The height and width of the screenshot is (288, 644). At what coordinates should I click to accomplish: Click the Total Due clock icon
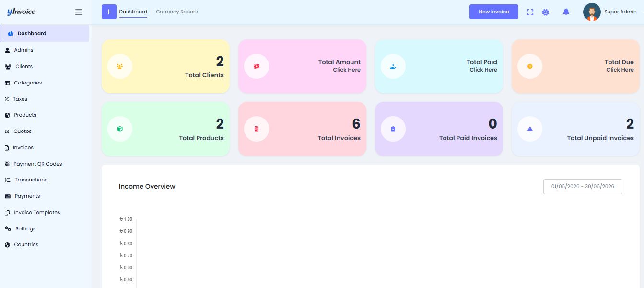click(x=530, y=66)
